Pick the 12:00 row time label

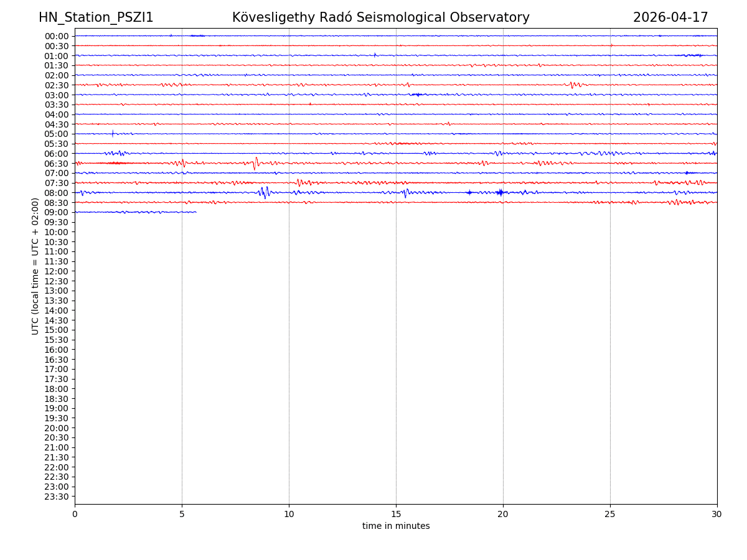click(57, 271)
